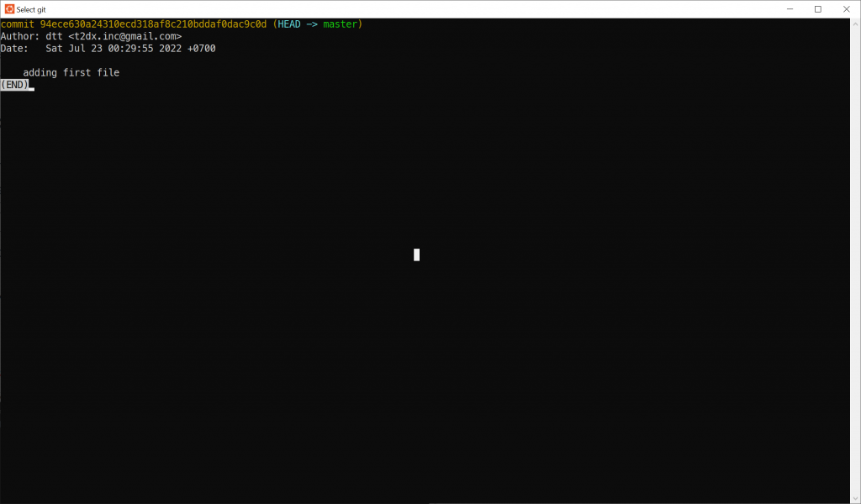
Task: Click the (END) pager marker
Action: click(x=14, y=85)
